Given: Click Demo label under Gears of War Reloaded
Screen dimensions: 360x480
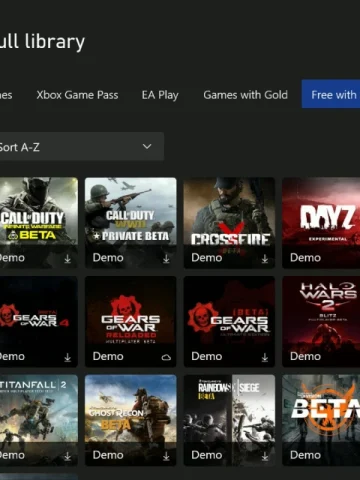Looking at the screenshot, I should [x=108, y=356].
